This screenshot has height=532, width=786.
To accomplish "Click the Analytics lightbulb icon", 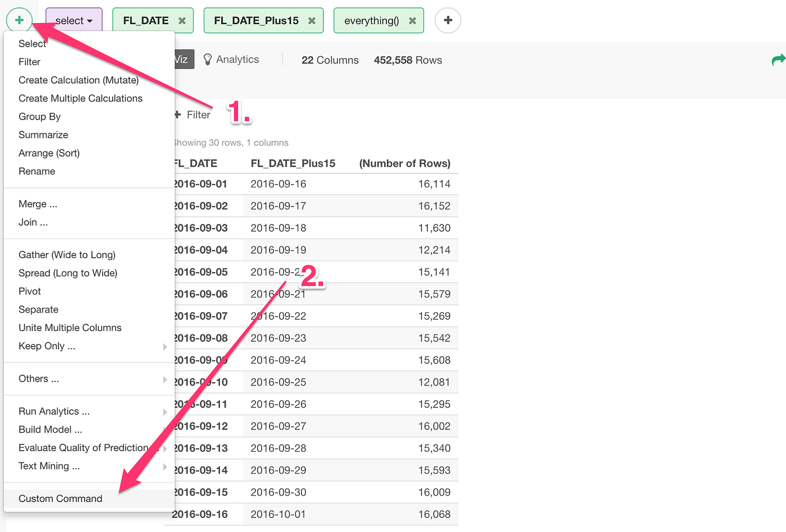I will (207, 59).
